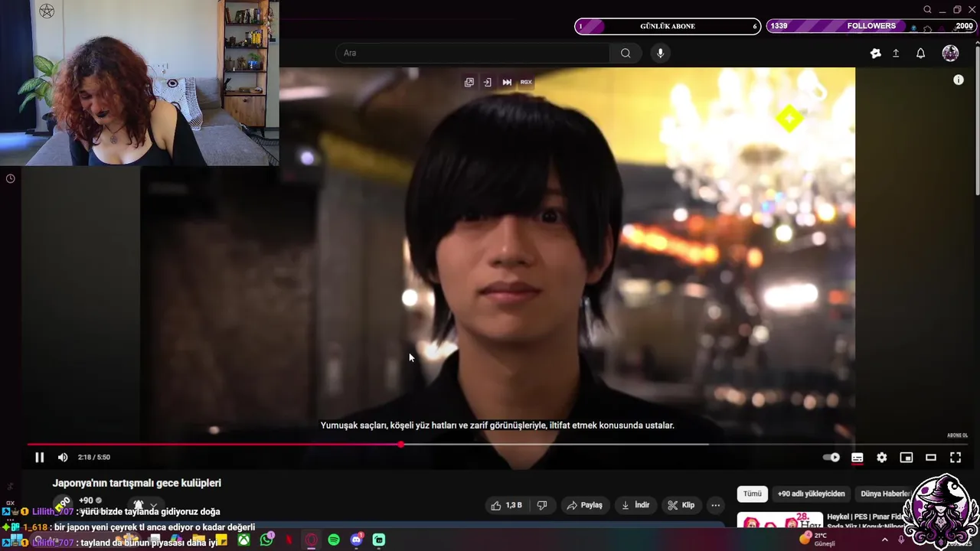Click the upload arrow icon in the header
The width and height of the screenshot is (980, 551).
(896, 54)
